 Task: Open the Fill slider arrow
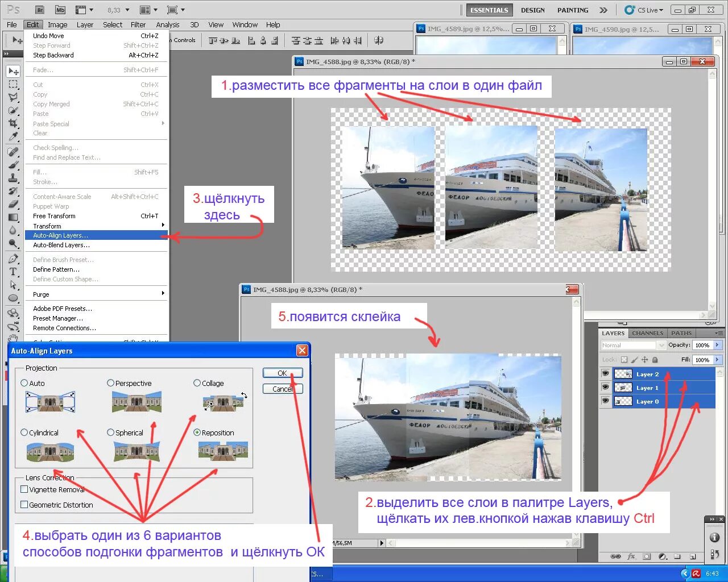point(717,360)
